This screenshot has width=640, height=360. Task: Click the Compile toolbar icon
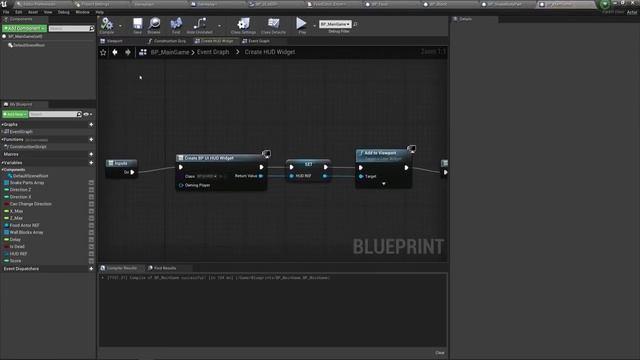coord(107,24)
